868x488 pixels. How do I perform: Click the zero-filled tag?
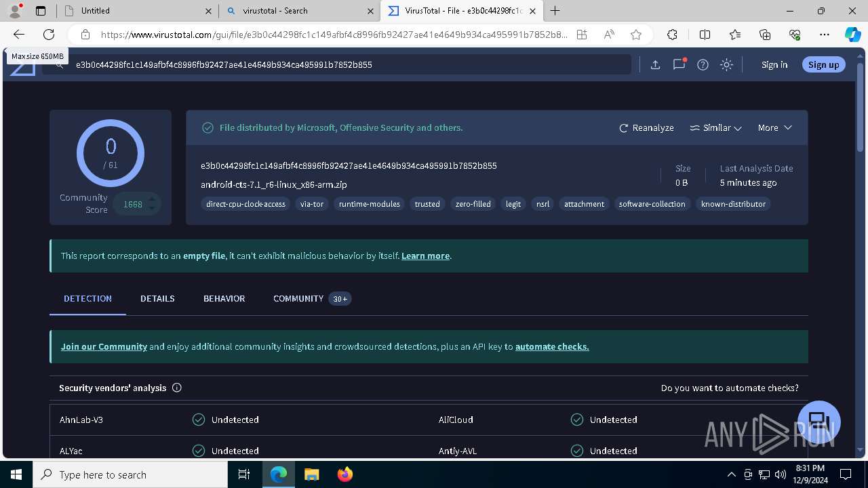[473, 203]
